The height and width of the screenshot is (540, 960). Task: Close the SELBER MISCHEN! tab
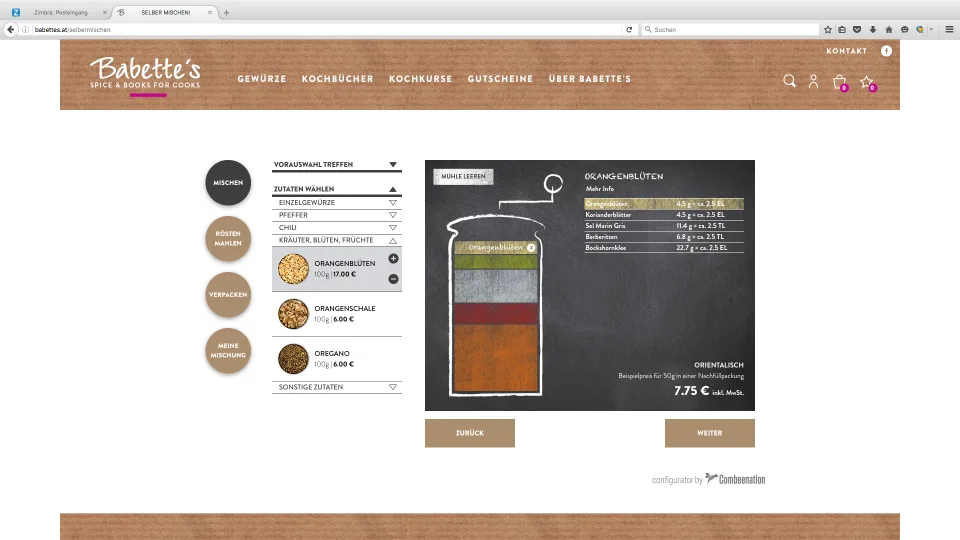pyautogui.click(x=209, y=12)
